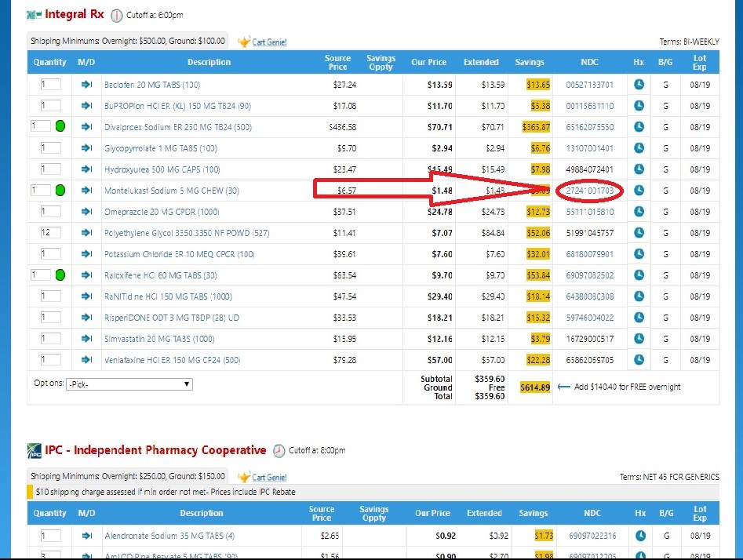Open history clock for Divalproex Sodium
The image size is (743, 560).
639,126
